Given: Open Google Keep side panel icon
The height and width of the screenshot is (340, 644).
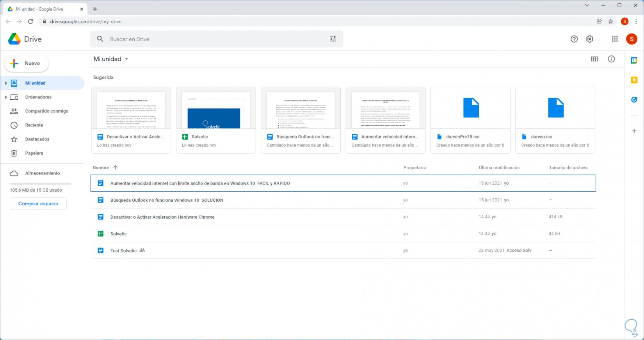Looking at the screenshot, I should 634,80.
